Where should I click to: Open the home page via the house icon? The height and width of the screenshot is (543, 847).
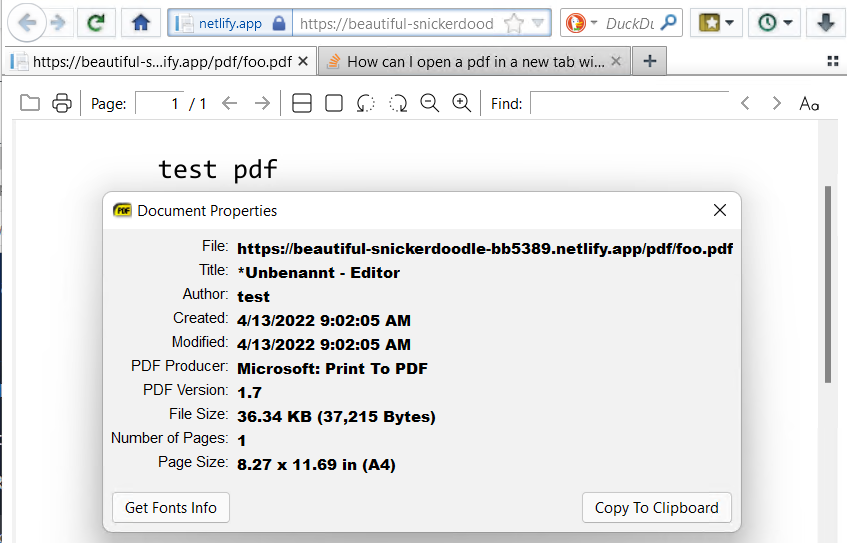140,23
